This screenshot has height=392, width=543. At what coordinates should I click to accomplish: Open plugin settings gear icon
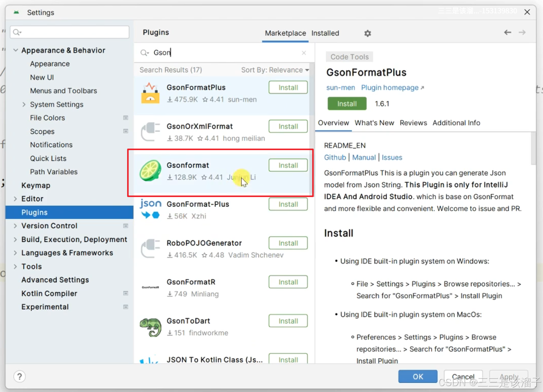368,33
